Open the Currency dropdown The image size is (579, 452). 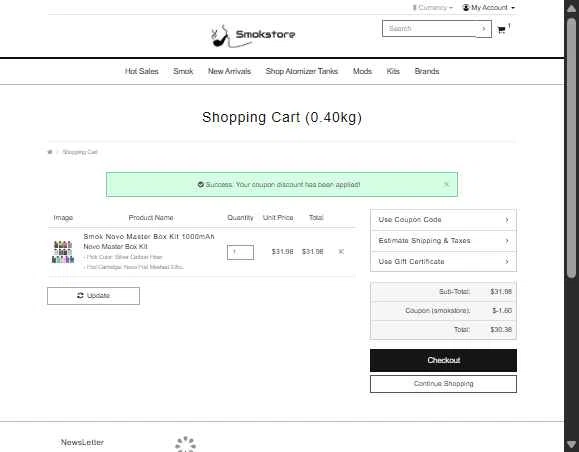432,7
